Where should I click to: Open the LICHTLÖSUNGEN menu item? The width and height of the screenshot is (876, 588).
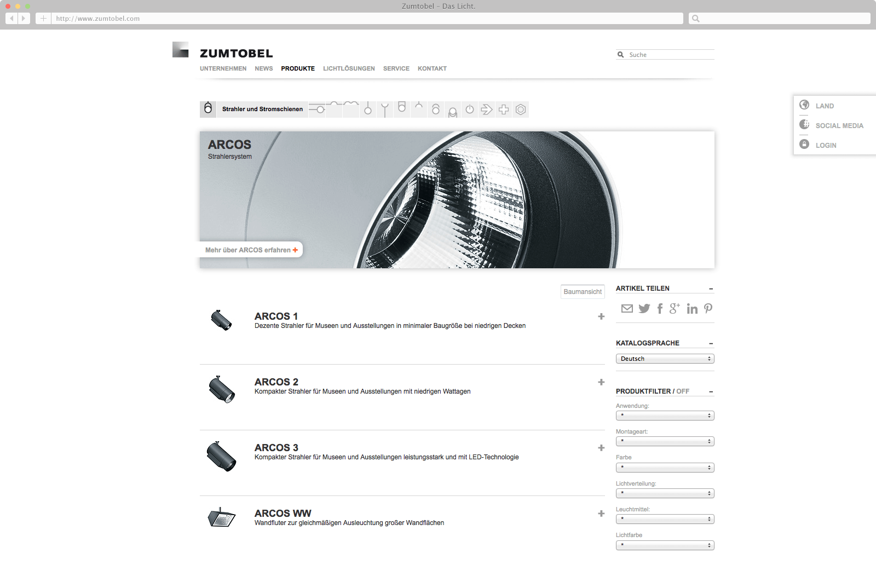click(x=349, y=68)
